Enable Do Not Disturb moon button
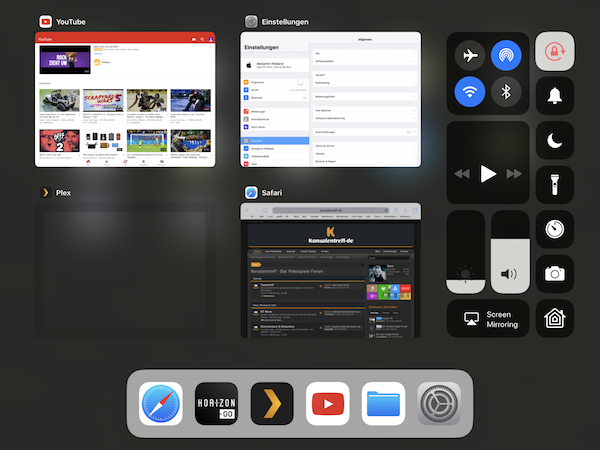Viewport: 600px width, 450px height. click(x=554, y=140)
